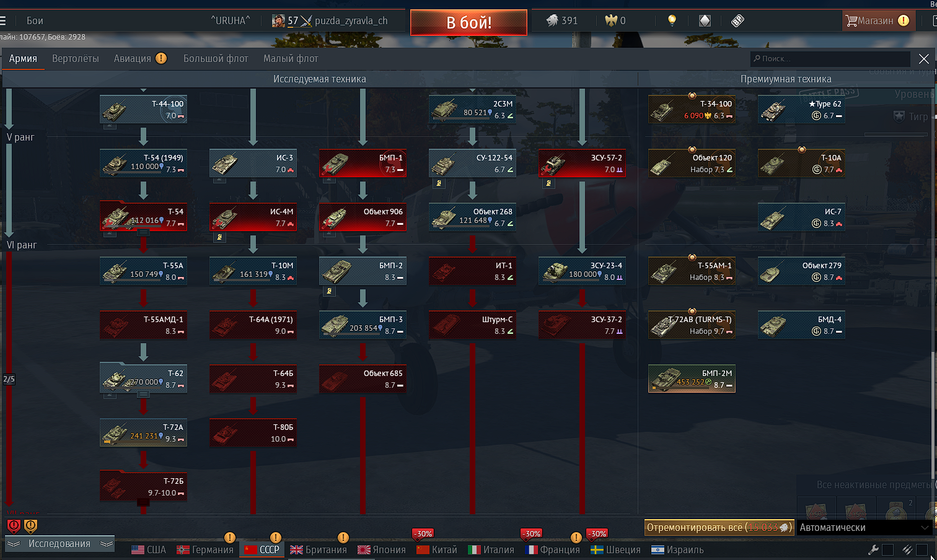Switch to the Большой флот tab

tap(216, 58)
